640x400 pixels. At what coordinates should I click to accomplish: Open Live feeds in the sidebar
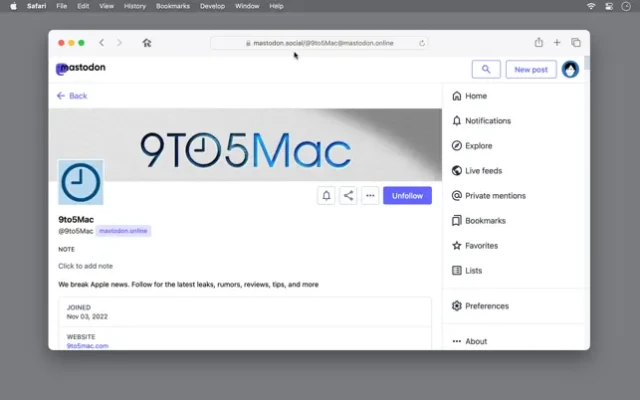[x=483, y=171]
